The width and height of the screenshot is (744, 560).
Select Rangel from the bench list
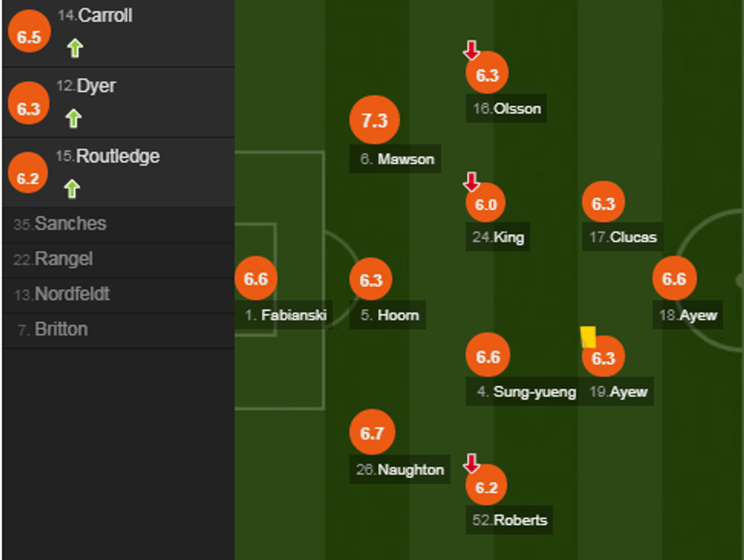click(63, 259)
